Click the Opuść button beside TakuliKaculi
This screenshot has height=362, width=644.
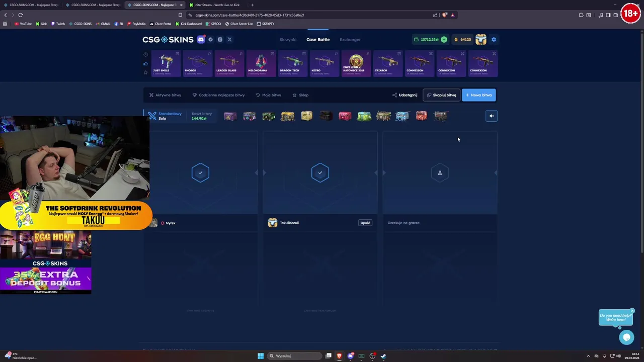[x=365, y=223]
